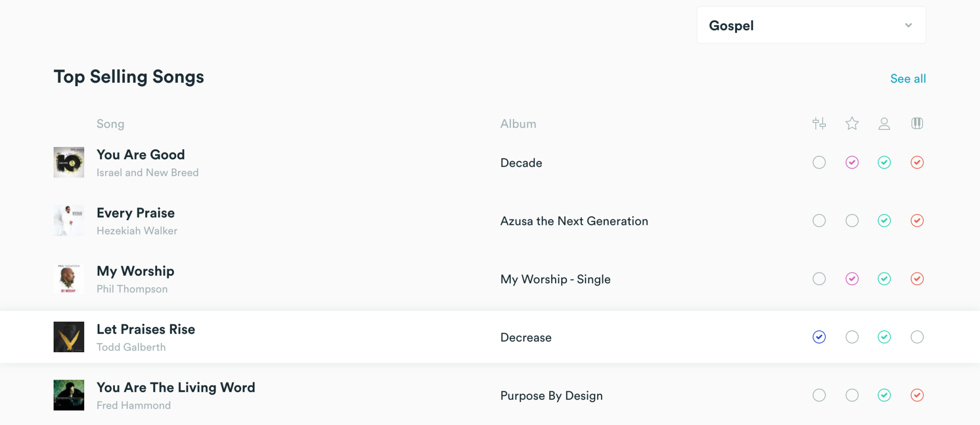Toggle the red check for Every Praise
980x425 pixels.
click(x=917, y=221)
